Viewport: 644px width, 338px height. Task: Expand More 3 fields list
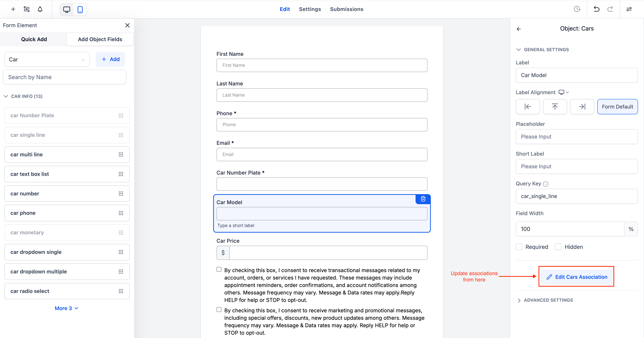(66, 308)
